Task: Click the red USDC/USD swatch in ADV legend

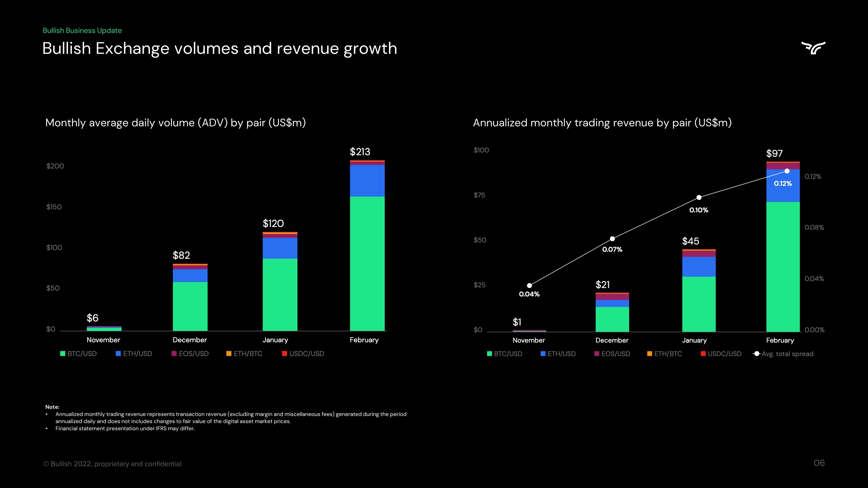Action: [x=284, y=353]
